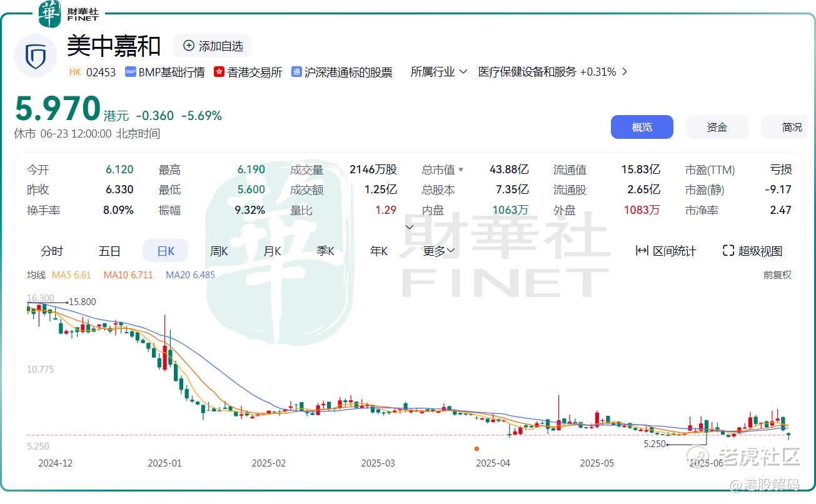The height and width of the screenshot is (504, 816).
Task: Click the 15.800 high price marker
Action: pyautogui.click(x=83, y=302)
